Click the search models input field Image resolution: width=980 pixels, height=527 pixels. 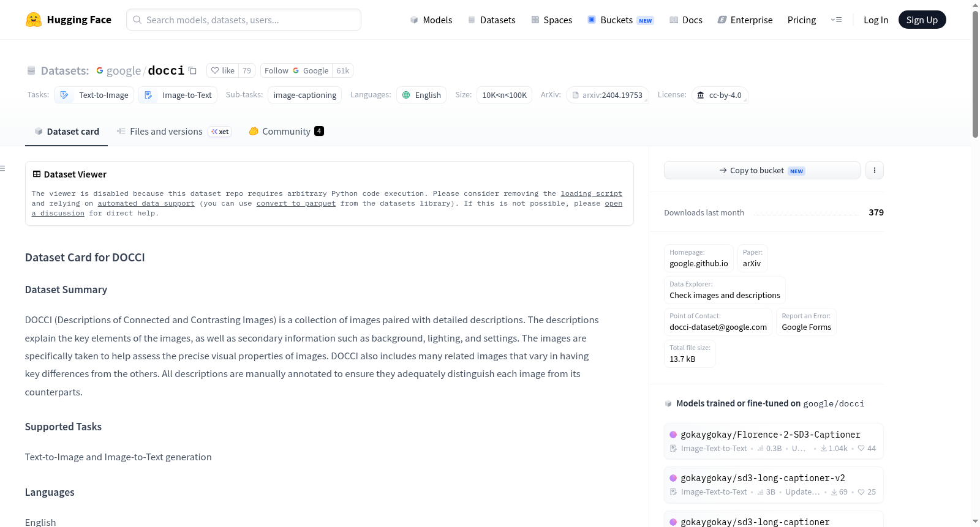pyautogui.click(x=244, y=20)
